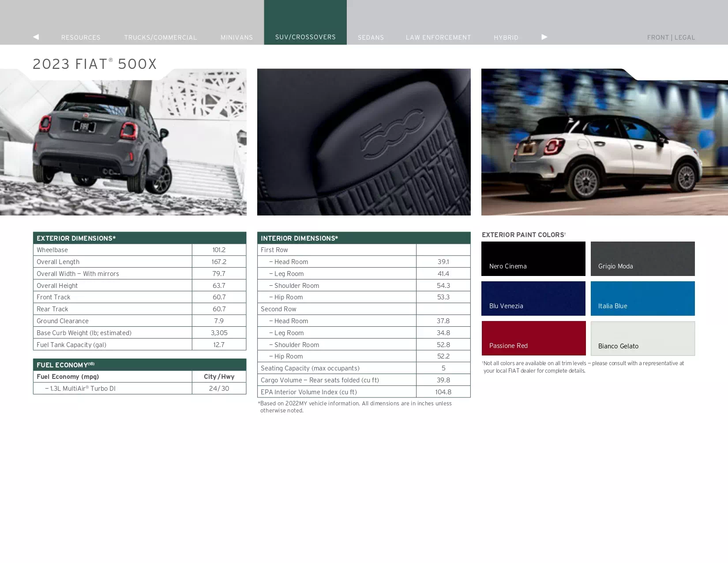728x563 pixels.
Task: Click the Legal link
Action: [x=685, y=38]
